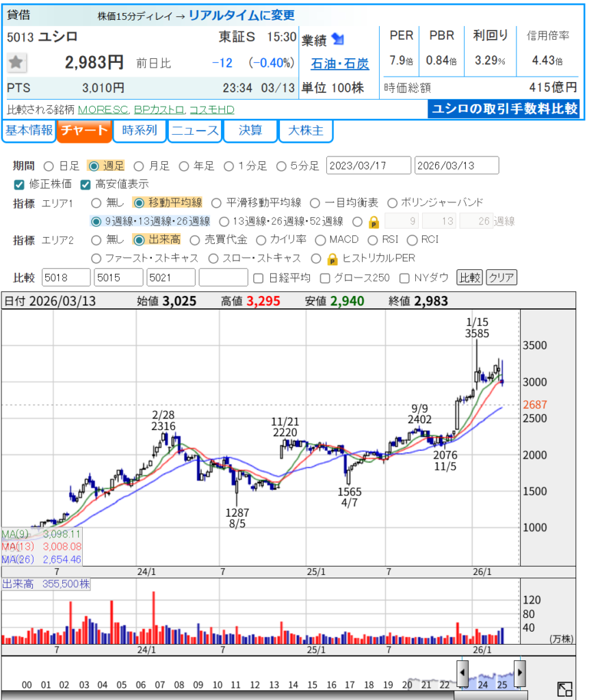The width and height of the screenshot is (600, 700).
Task: Click the right handle arrow of range selector
Action: pyautogui.click(x=520, y=673)
